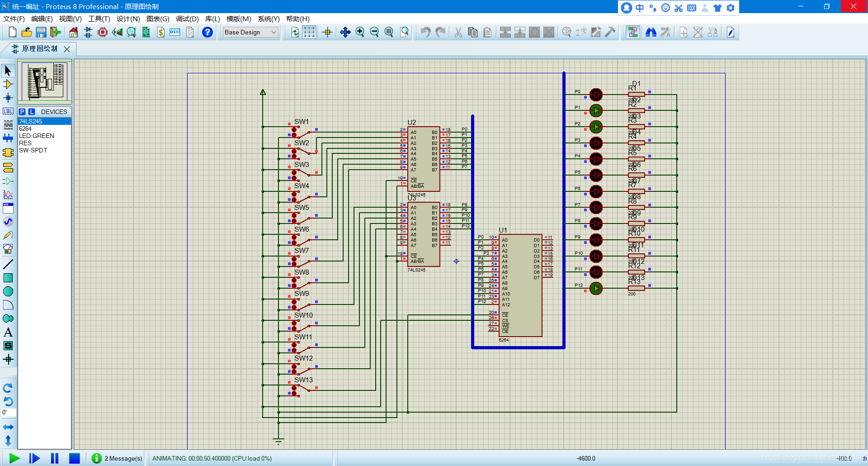868x466 pixels.
Task: Open the 工具(T) menu
Action: (99, 19)
